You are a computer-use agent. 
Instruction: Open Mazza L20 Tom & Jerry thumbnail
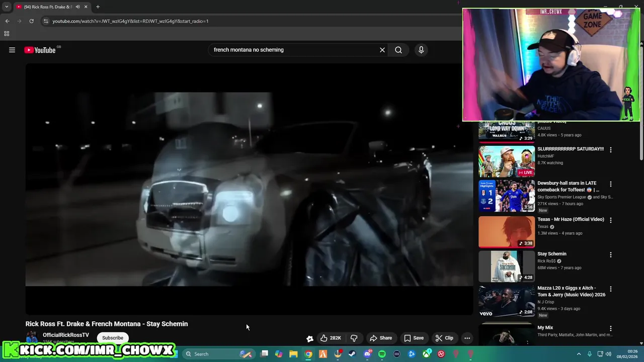(x=507, y=301)
